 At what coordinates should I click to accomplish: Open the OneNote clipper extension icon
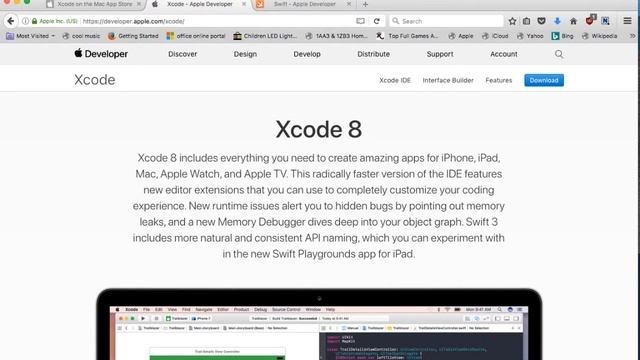coord(605,21)
